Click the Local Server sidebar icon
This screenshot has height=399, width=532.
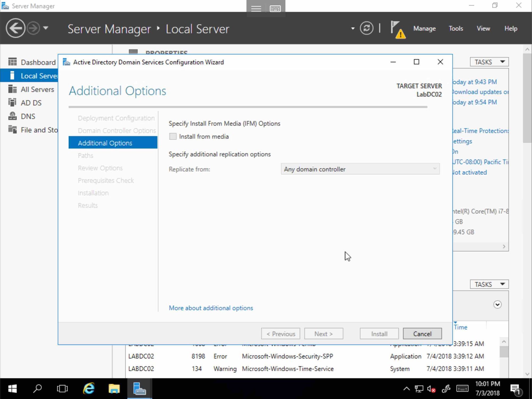click(12, 76)
